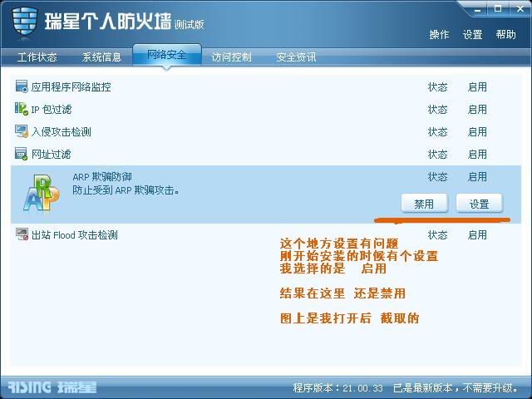
Task: Click the 已是最新版本 status message
Action: point(456,387)
